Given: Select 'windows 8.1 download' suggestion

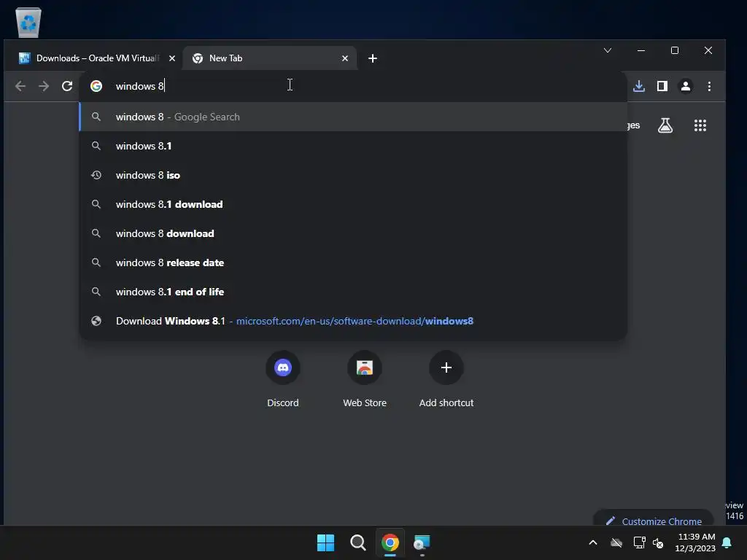Looking at the screenshot, I should (x=353, y=204).
